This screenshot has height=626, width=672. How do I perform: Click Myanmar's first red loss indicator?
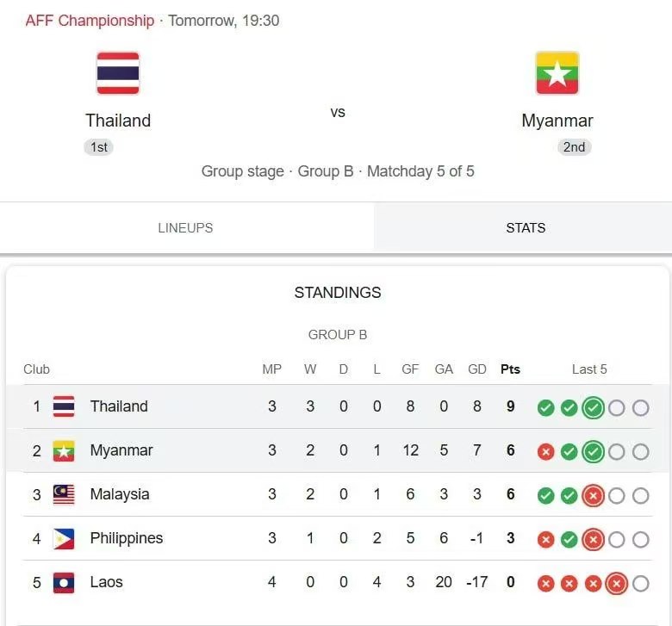[x=545, y=452]
